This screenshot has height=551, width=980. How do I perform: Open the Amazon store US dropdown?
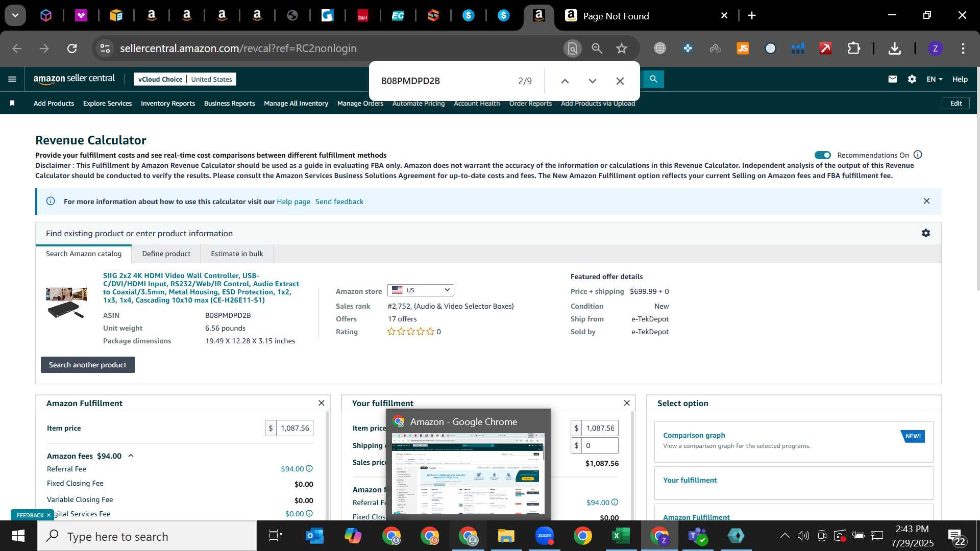click(421, 290)
